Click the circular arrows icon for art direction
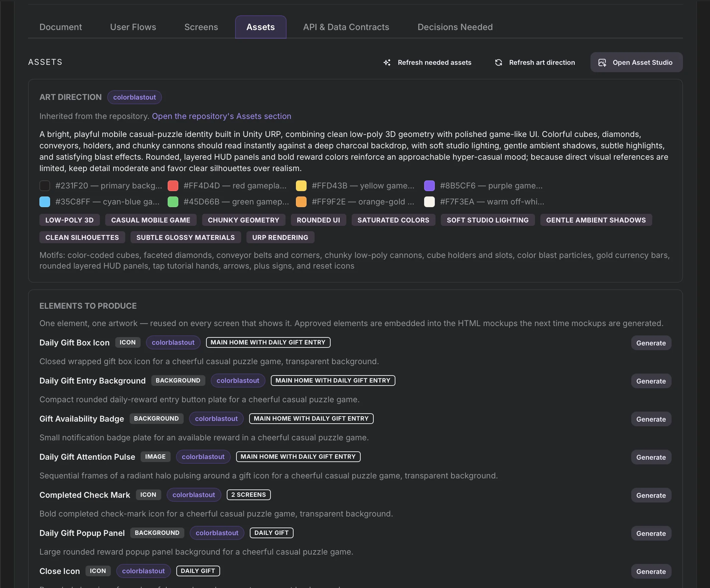The height and width of the screenshot is (588, 710). [x=498, y=62]
